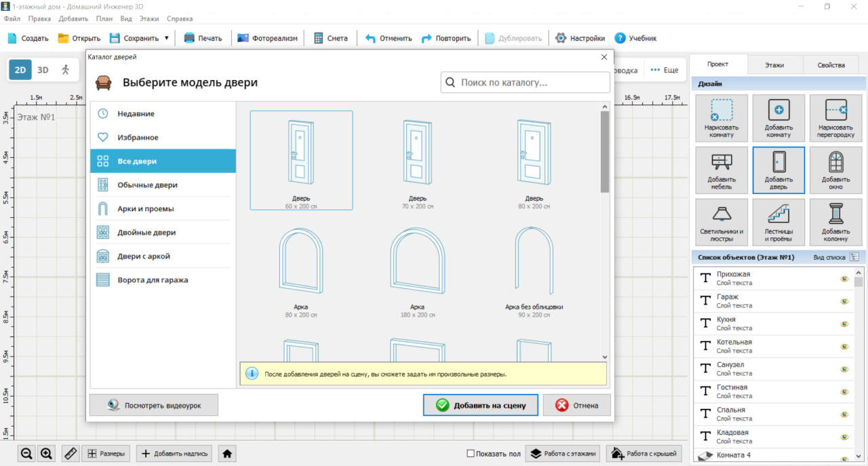Image resolution: width=868 pixels, height=466 pixels.
Task: Open the Фотореализм rendering tool
Action: (x=267, y=38)
